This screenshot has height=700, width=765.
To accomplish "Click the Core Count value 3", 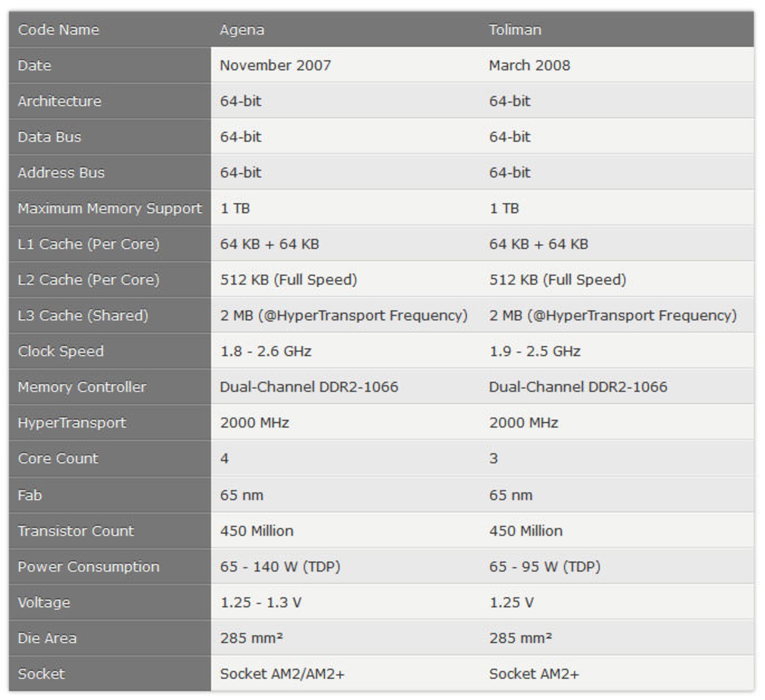I will (493, 459).
